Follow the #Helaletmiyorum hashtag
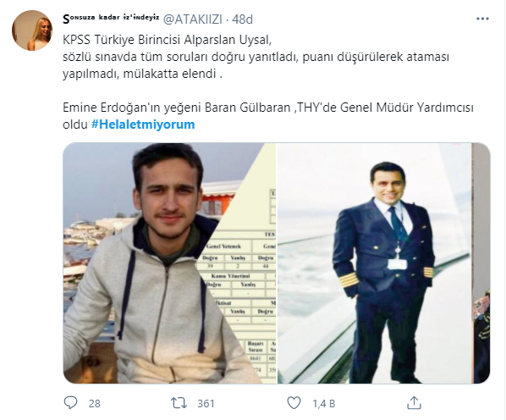 click(x=143, y=124)
